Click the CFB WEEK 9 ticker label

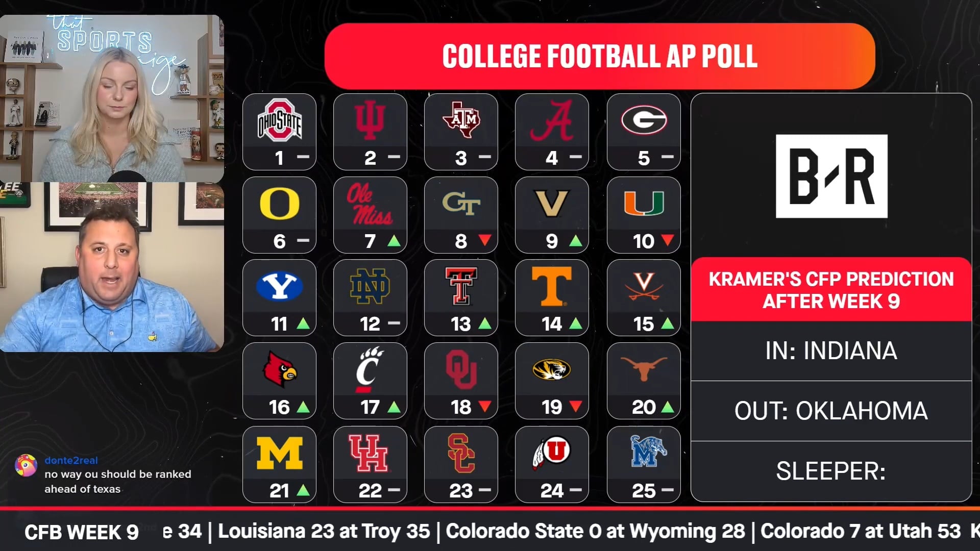point(82,532)
